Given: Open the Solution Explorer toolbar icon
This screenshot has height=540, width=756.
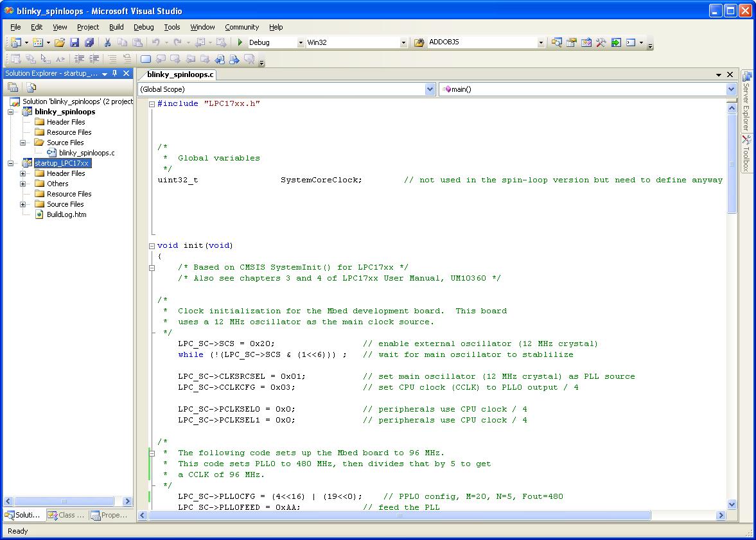Looking at the screenshot, I should pos(558,42).
